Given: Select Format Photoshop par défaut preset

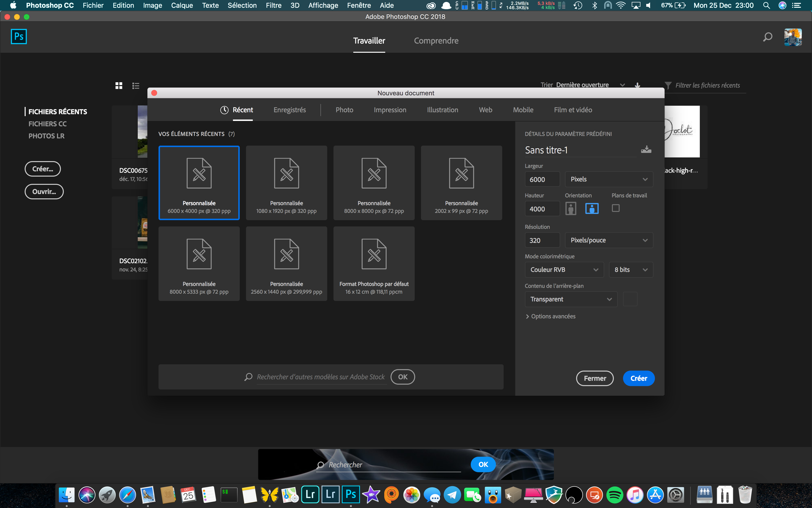Looking at the screenshot, I should (x=374, y=264).
